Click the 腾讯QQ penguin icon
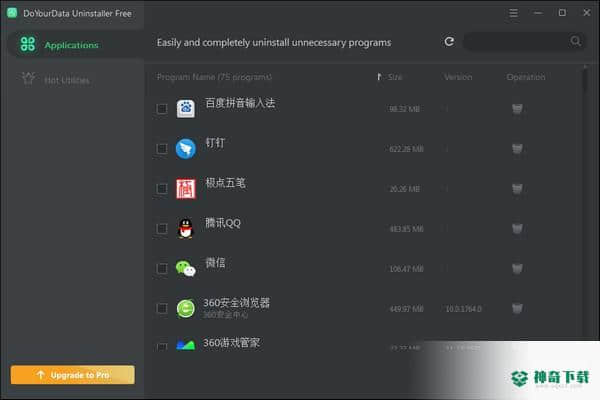This screenshot has height=400, width=600. (186, 229)
